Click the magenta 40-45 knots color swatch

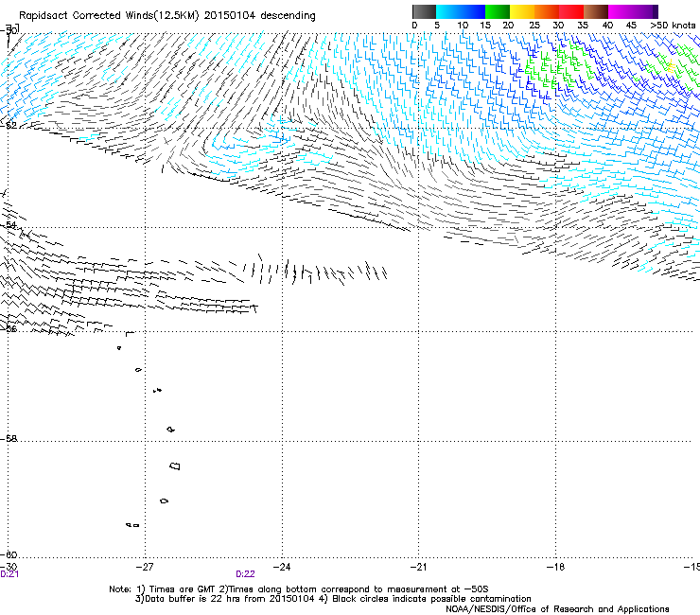(621, 11)
